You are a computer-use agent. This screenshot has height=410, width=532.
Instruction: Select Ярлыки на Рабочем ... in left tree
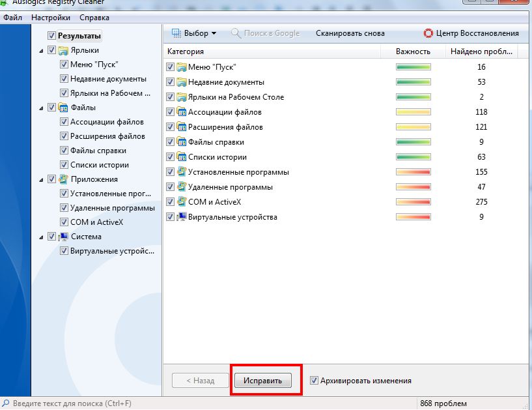click(x=110, y=93)
